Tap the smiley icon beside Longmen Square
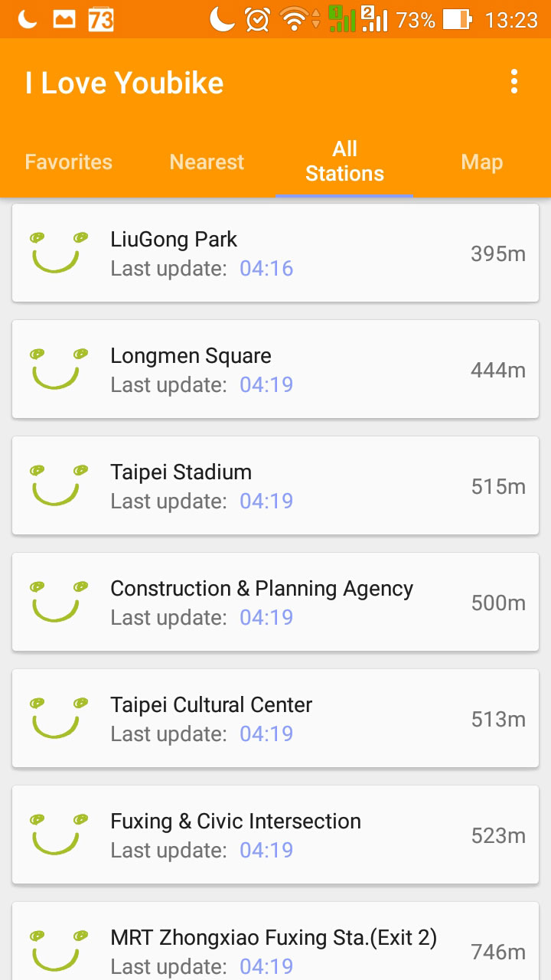 [x=56, y=369]
